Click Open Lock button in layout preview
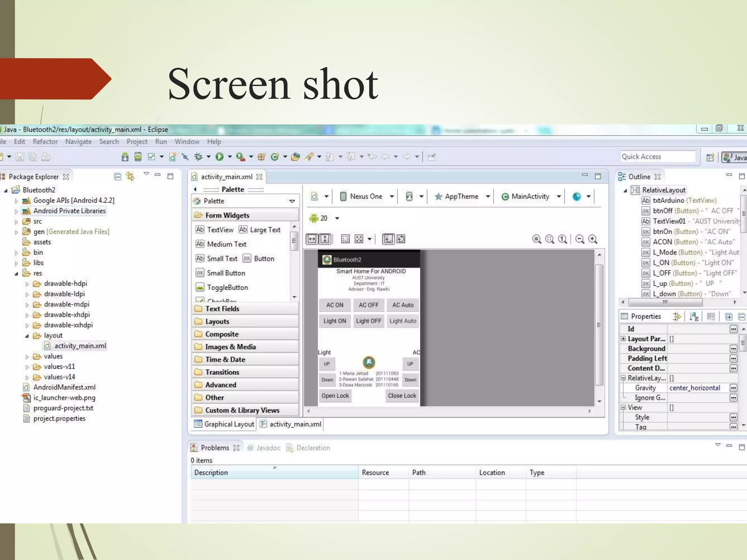This screenshot has width=747, height=560. click(335, 396)
